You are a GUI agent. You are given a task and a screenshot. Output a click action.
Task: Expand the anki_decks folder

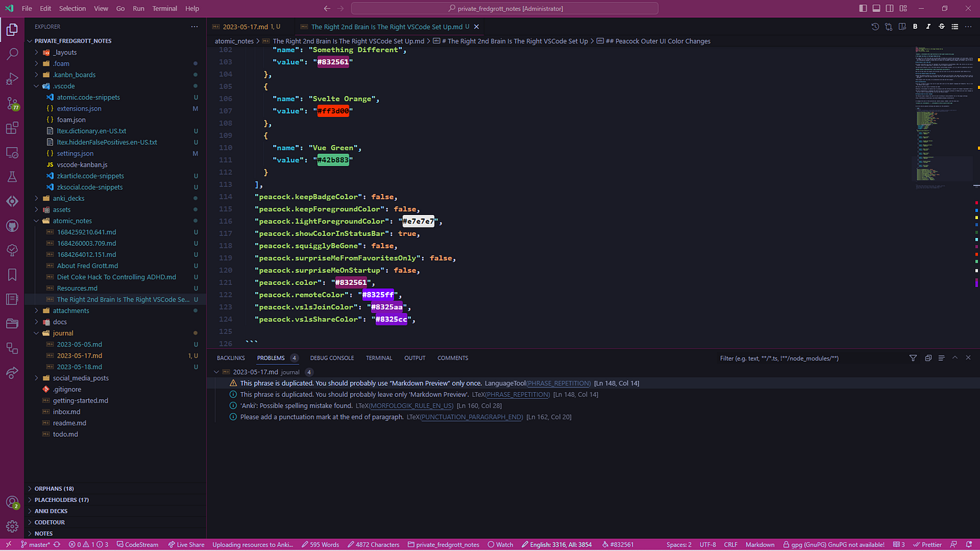69,198
